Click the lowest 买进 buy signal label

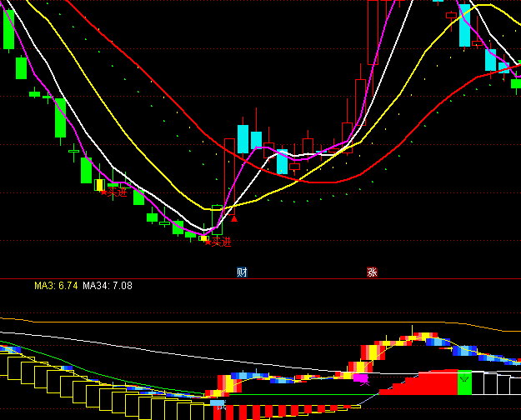pyautogui.click(x=217, y=242)
